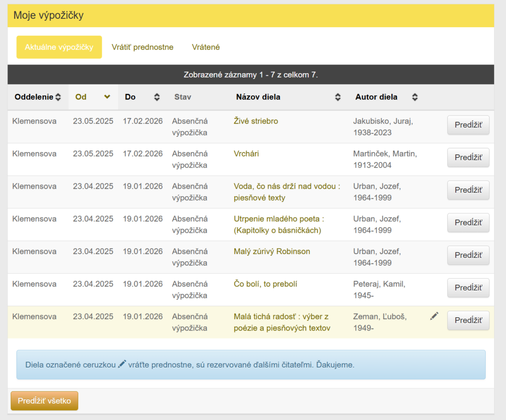This screenshot has height=420, width=506.
Task: Click author Jakubisko, Juraj, 1938-2023
Action: coord(383,127)
